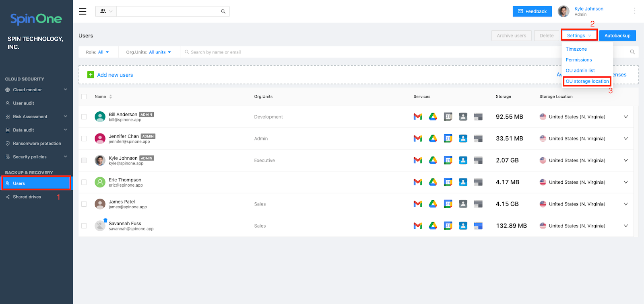
Task: Click Contacts icon for Eric Thompson
Action: tap(463, 182)
